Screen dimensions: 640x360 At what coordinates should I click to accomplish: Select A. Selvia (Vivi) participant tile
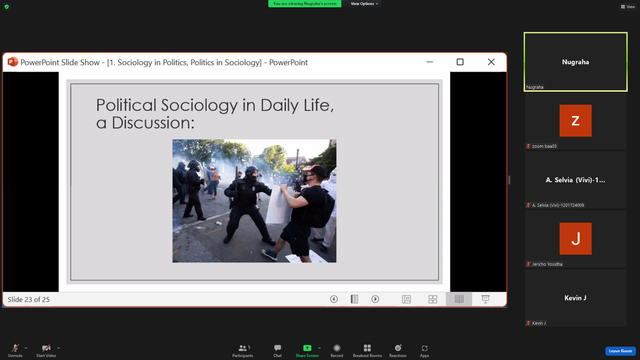coord(576,180)
